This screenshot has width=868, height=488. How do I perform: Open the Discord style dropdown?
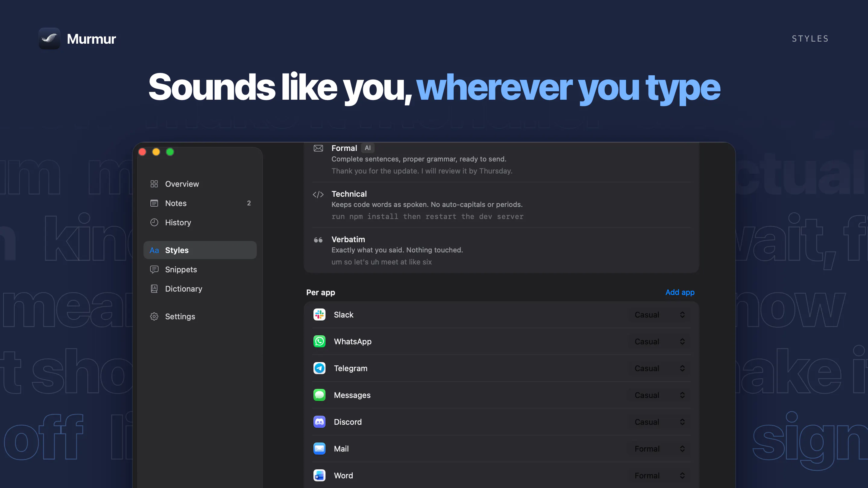[x=659, y=422]
